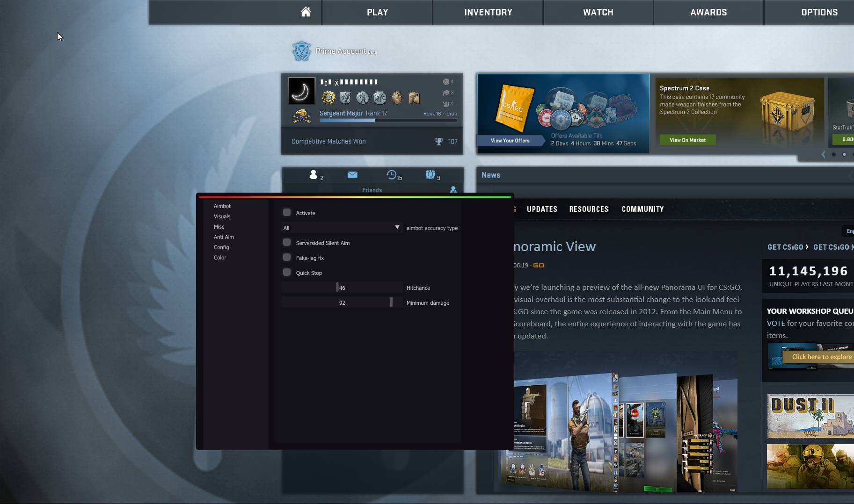The height and width of the screenshot is (504, 854).
Task: Select the dark carousel page dot
Action: pos(833,154)
